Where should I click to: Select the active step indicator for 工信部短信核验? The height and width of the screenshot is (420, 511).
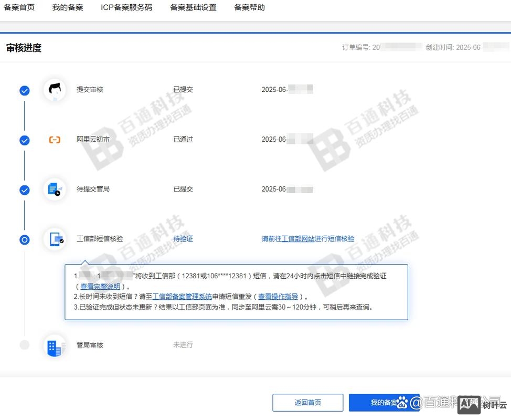click(x=24, y=239)
